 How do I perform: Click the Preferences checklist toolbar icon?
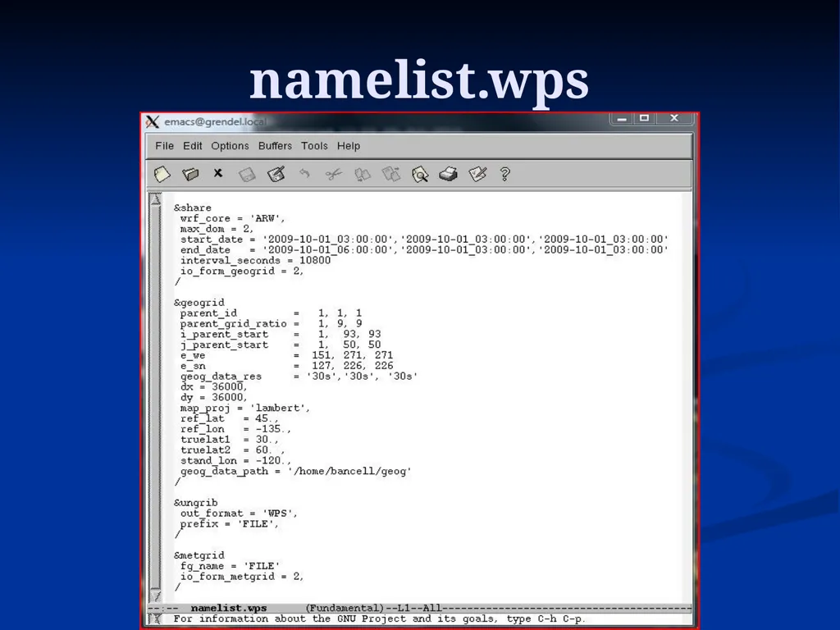tap(477, 174)
